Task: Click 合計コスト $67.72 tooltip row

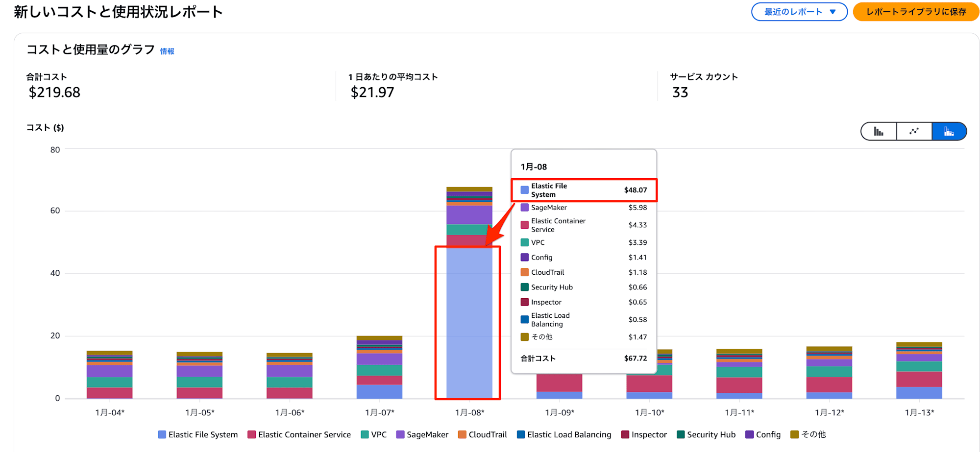Action: click(x=584, y=358)
